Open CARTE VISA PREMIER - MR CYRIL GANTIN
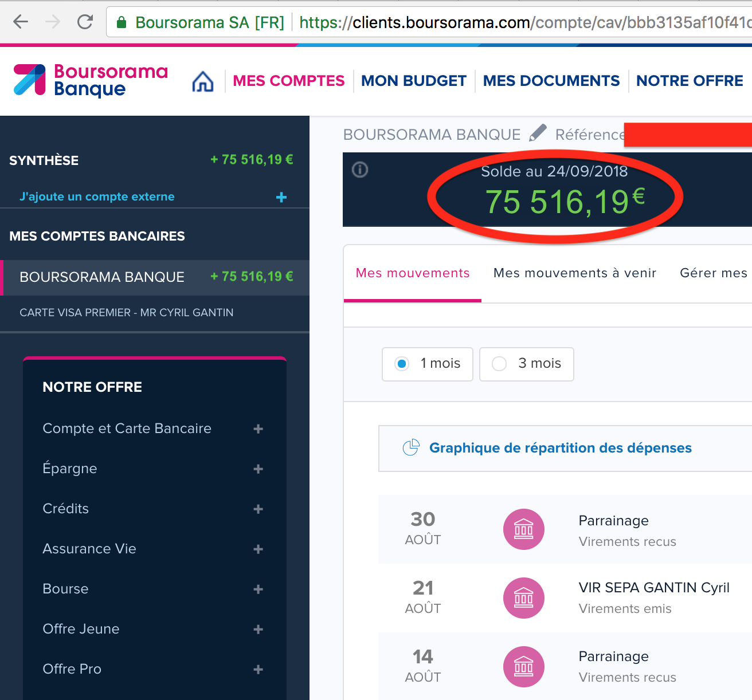Viewport: 752px width, 700px height. (126, 312)
